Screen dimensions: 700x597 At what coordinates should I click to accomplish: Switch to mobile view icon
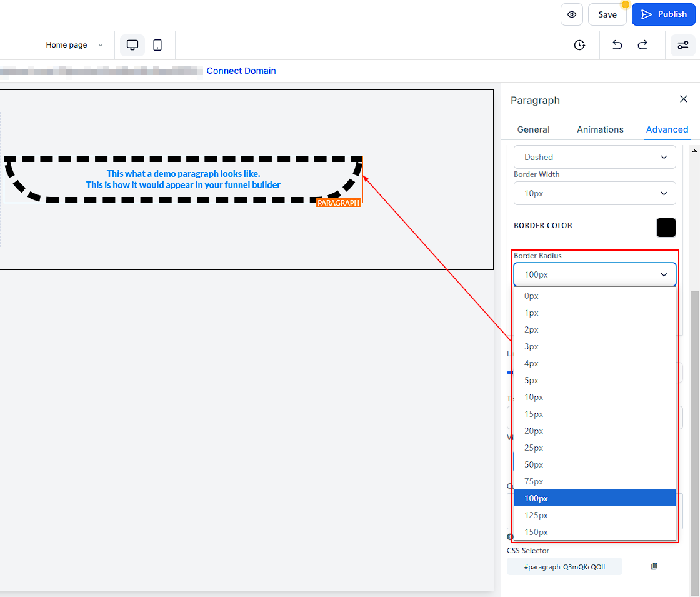point(157,45)
